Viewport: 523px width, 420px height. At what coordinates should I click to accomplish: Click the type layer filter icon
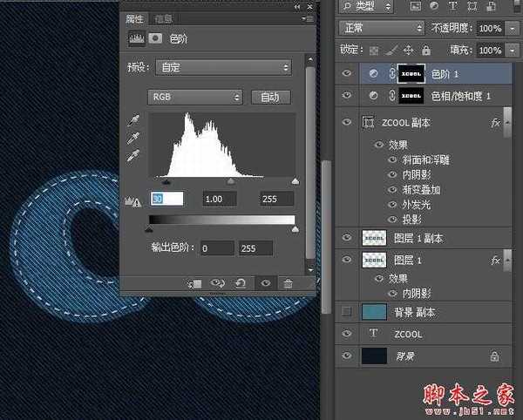pos(453,6)
